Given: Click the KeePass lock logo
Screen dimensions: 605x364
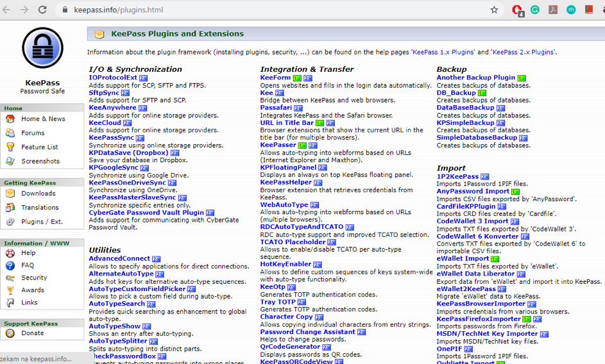Looking at the screenshot, I should 42,48.
